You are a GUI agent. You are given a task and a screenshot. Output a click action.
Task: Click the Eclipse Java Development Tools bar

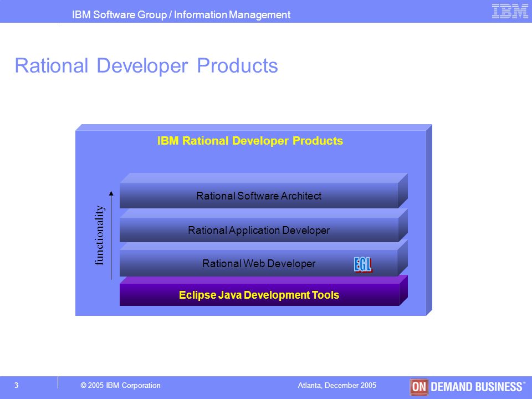tap(264, 291)
